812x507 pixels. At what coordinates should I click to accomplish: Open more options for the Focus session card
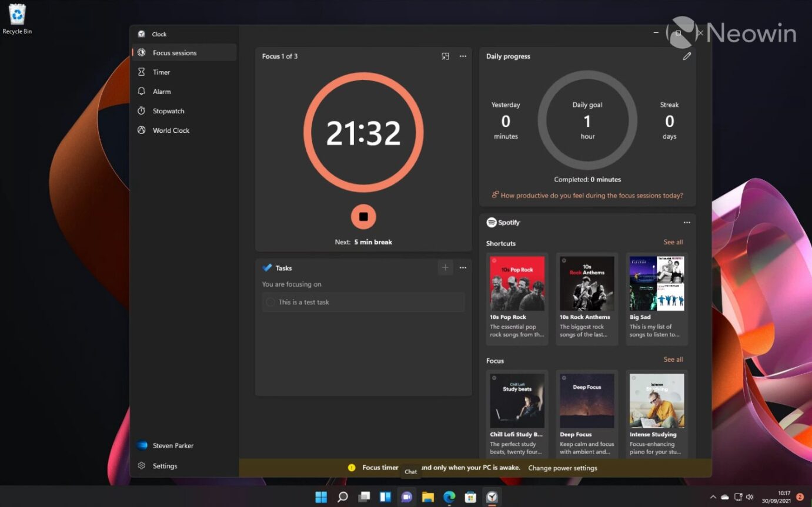463,56
